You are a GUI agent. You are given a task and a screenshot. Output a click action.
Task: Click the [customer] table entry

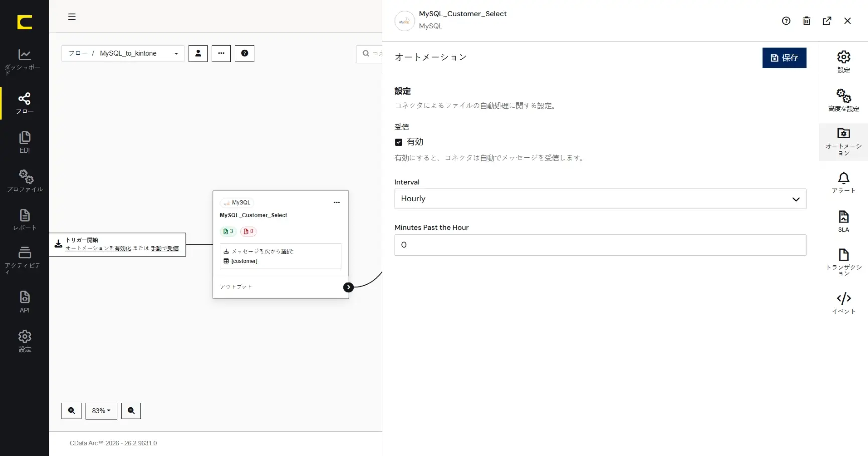(244, 261)
